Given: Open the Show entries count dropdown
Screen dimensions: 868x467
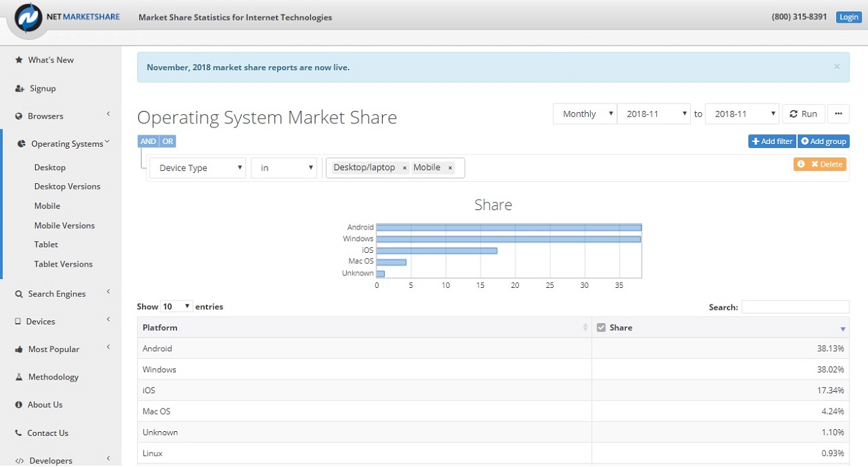Looking at the screenshot, I should click(x=177, y=307).
